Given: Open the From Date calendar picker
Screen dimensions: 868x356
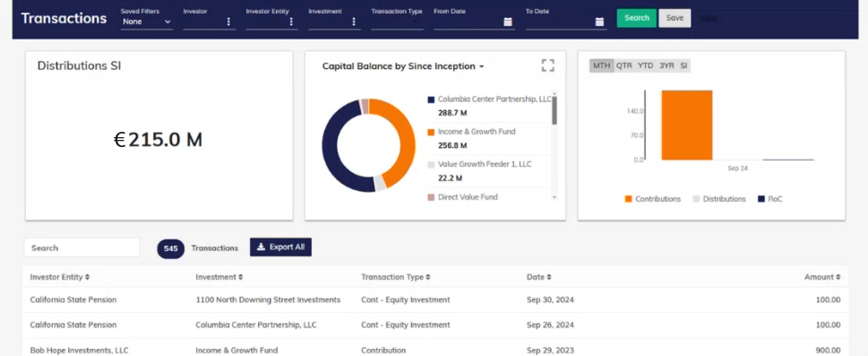Looking at the screenshot, I should coord(508,22).
